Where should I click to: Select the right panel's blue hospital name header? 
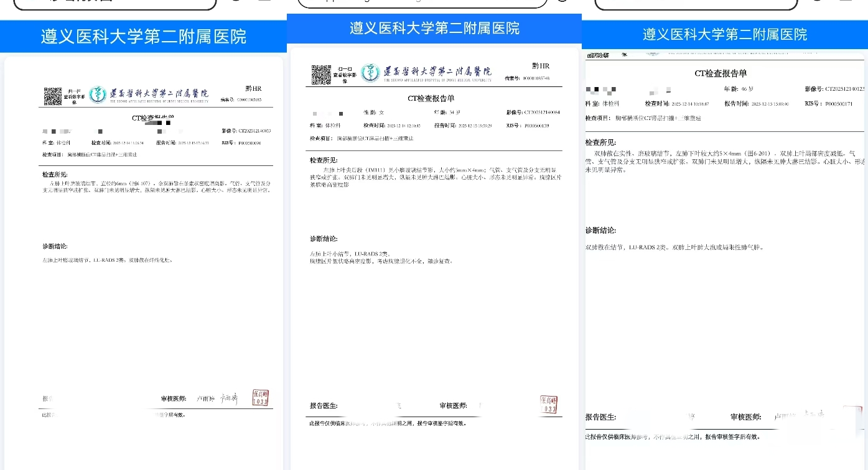(x=725, y=35)
